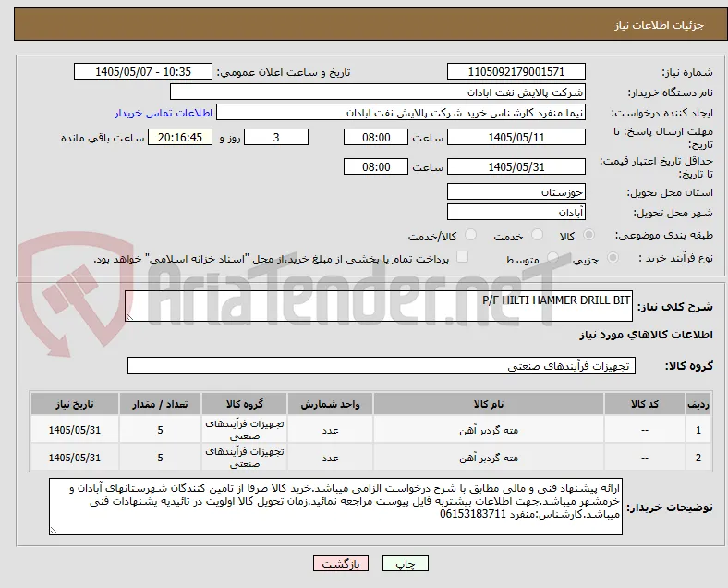Click the need number field 1105092179001571

coord(516,71)
